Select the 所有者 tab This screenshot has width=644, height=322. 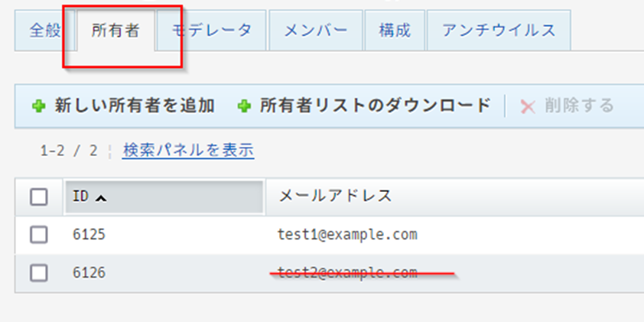click(x=115, y=31)
